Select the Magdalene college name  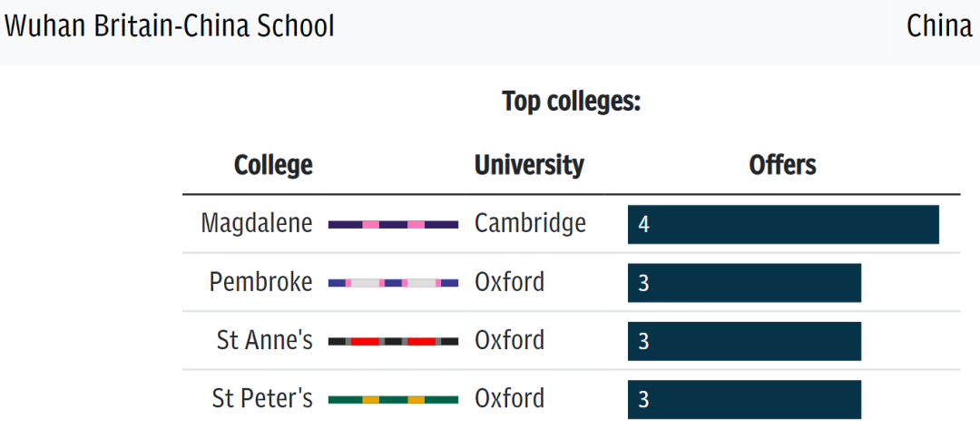pyautogui.click(x=256, y=223)
